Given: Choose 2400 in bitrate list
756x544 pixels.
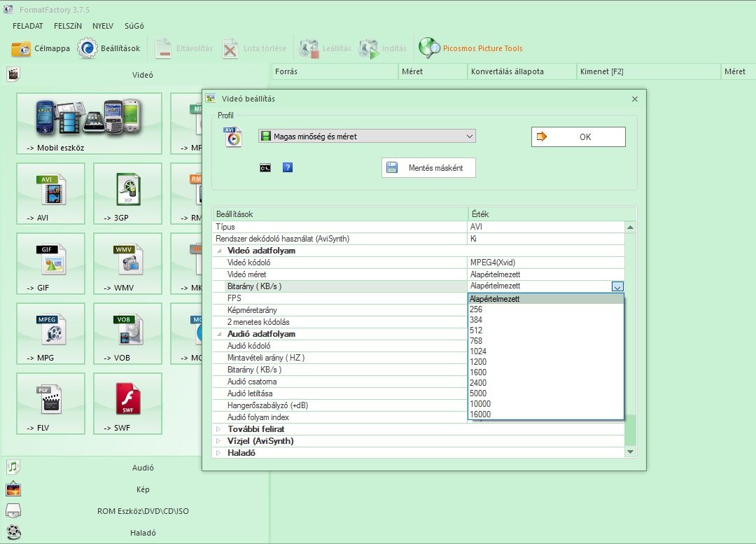Looking at the screenshot, I should [546, 383].
